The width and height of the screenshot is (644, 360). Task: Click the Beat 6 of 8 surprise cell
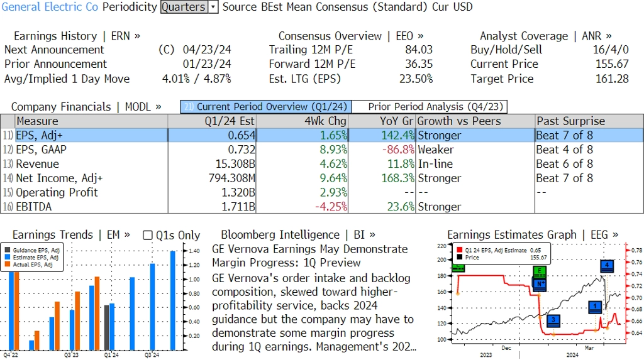click(564, 164)
